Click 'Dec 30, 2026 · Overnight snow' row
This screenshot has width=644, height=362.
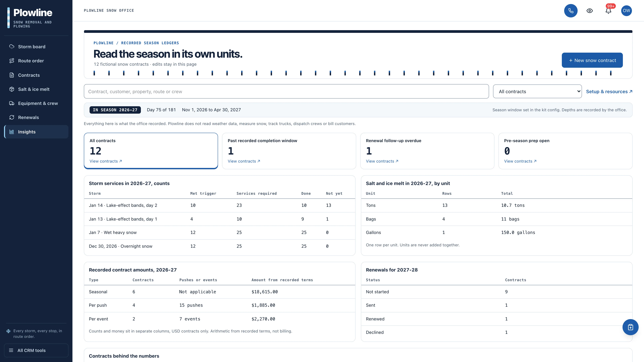(220, 246)
